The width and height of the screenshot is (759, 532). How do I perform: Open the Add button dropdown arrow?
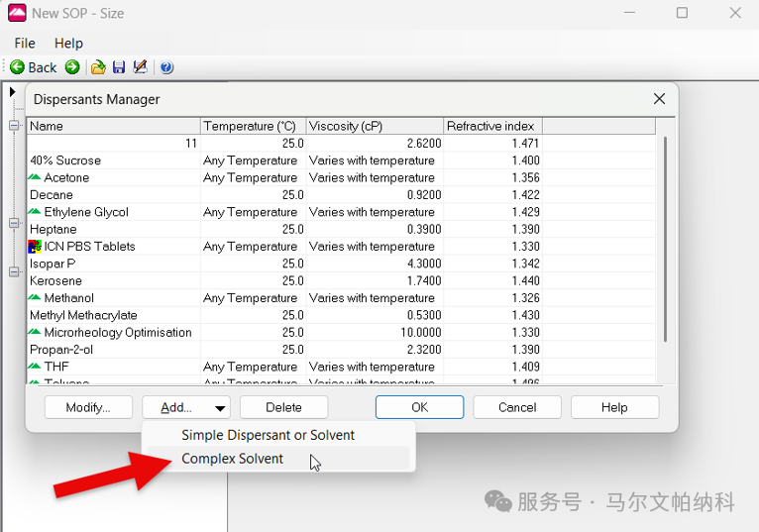pos(220,407)
